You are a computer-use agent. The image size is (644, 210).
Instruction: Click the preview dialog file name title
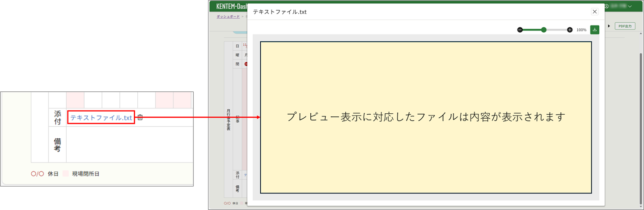(280, 12)
